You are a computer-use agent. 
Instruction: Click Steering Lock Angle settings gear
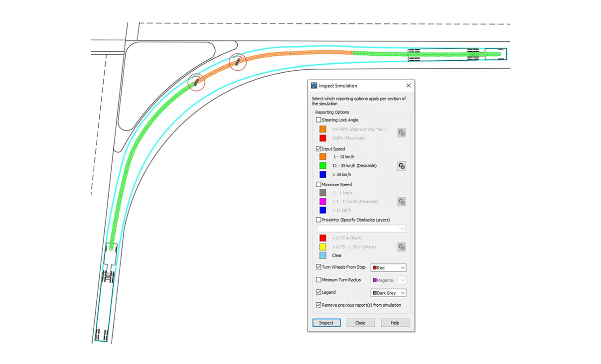click(x=401, y=133)
